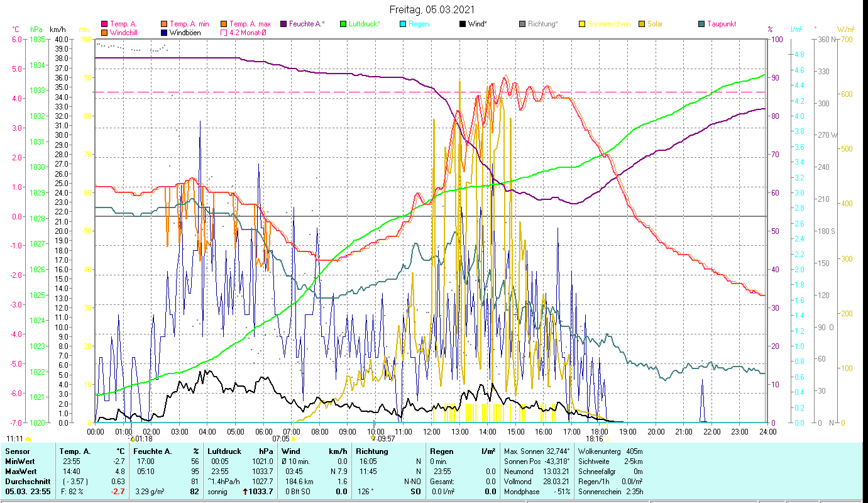Click the Sensor heading in the data table

[16, 451]
